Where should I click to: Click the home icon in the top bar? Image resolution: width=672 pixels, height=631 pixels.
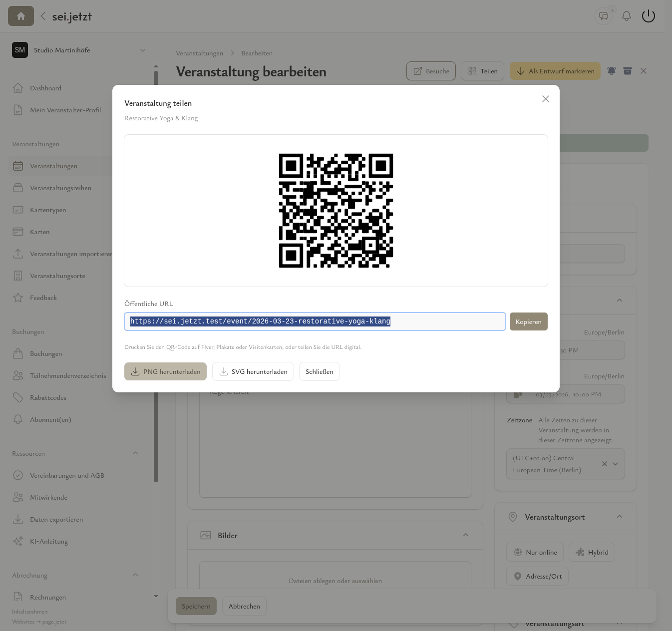click(20, 15)
